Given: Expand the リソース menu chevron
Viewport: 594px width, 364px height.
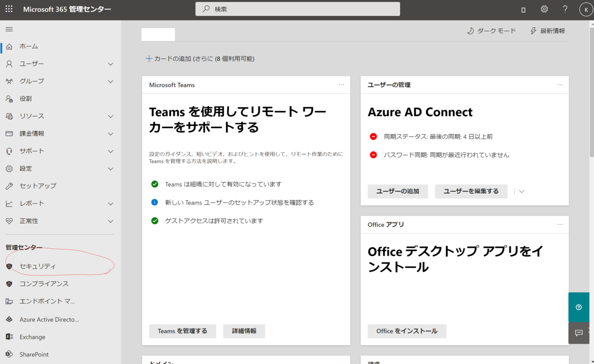Looking at the screenshot, I should click(110, 117).
